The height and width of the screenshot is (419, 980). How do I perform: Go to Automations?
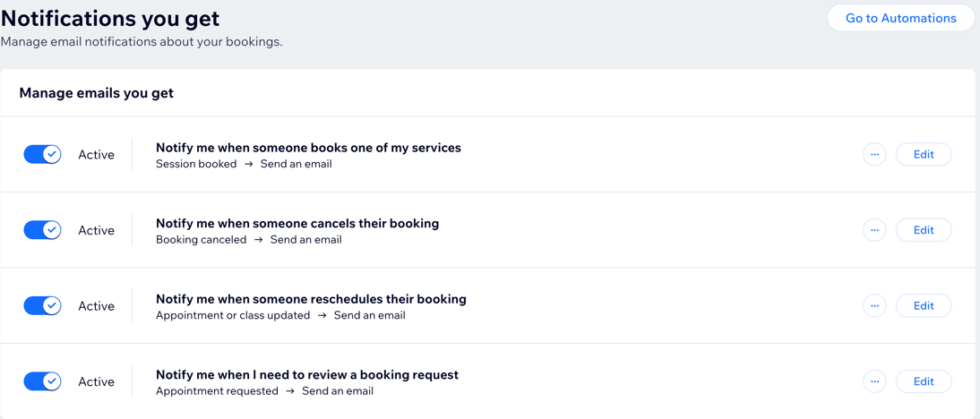tap(900, 18)
